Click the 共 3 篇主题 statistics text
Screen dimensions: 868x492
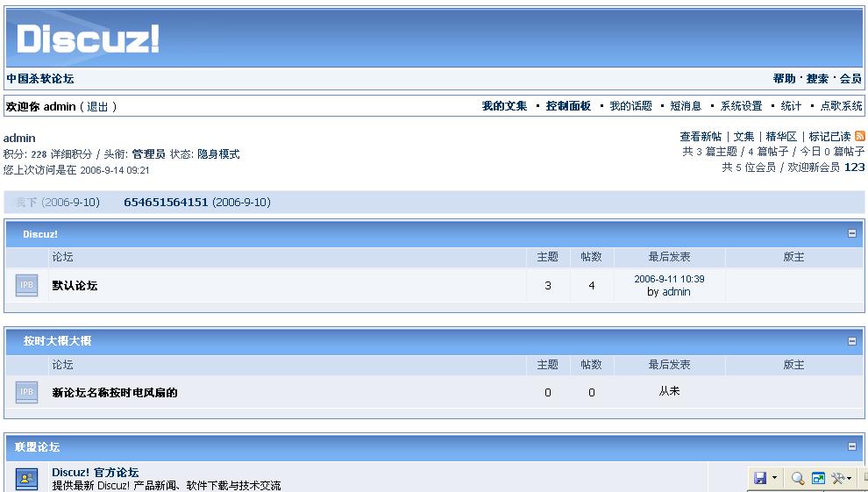[x=709, y=151]
